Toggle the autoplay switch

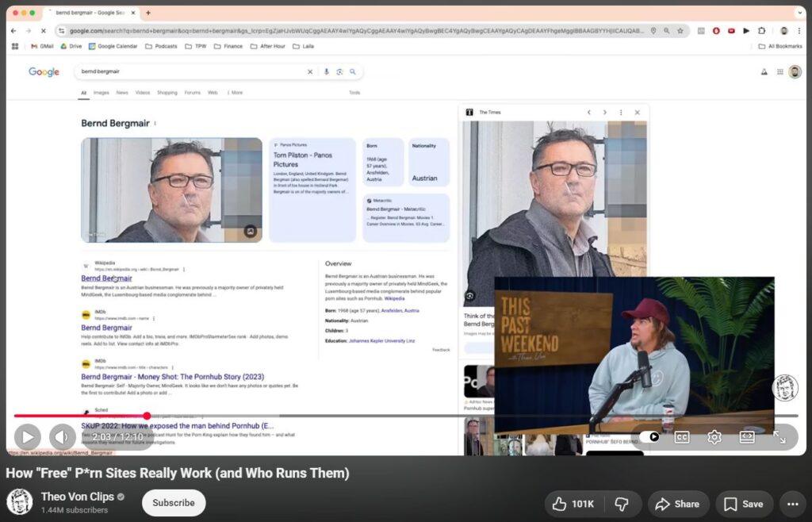click(649, 437)
